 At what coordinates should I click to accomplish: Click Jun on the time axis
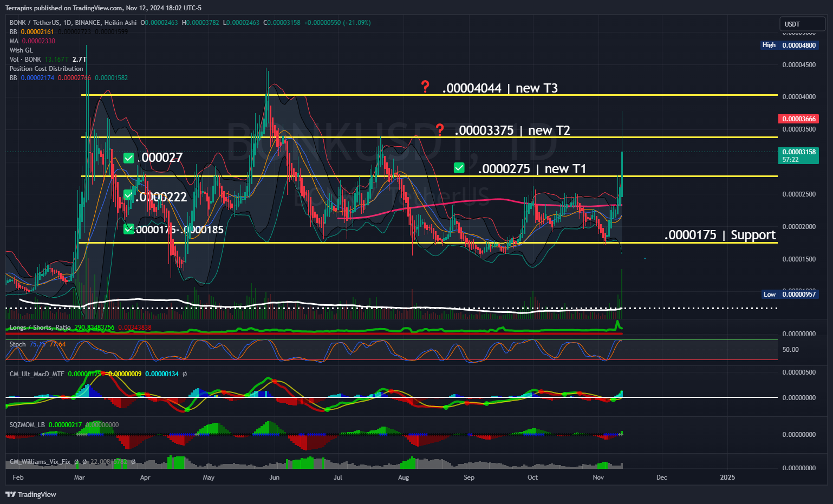click(x=274, y=477)
